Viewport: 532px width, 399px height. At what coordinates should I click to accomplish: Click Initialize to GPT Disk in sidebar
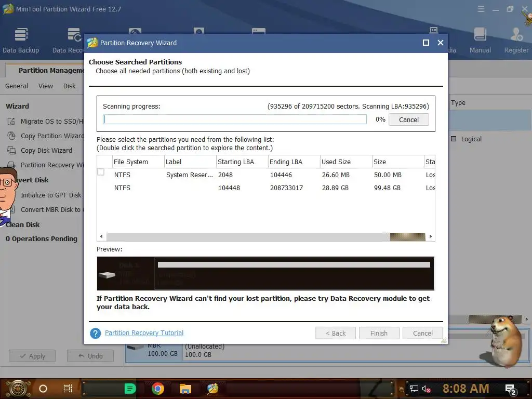(51, 195)
